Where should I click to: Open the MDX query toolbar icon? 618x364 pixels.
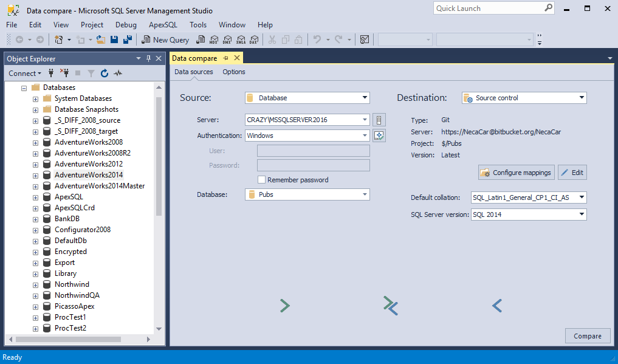click(214, 39)
